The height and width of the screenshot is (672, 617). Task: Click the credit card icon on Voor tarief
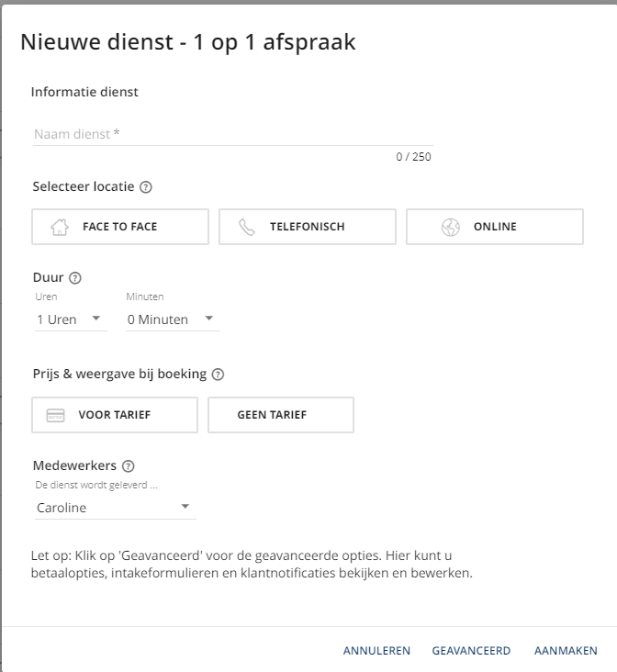(55, 415)
